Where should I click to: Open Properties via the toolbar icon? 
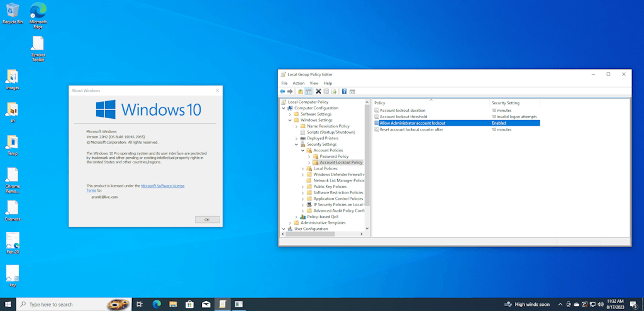(x=326, y=92)
